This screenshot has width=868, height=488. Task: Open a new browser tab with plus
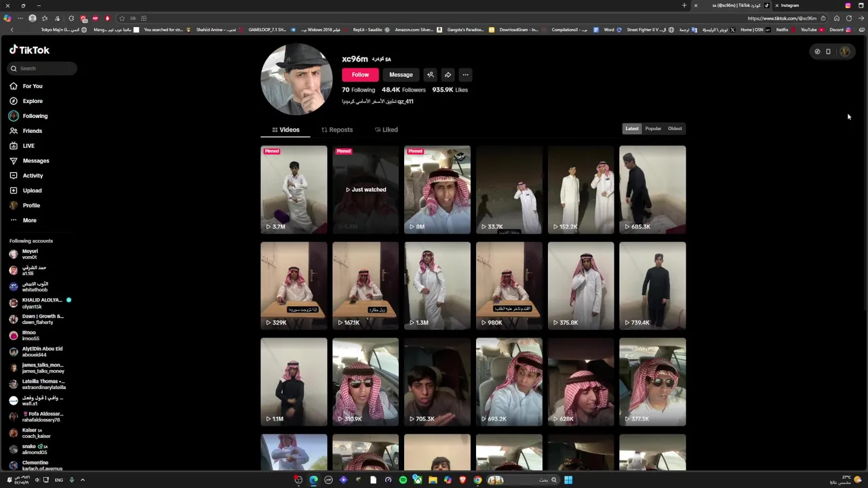pyautogui.click(x=684, y=5)
